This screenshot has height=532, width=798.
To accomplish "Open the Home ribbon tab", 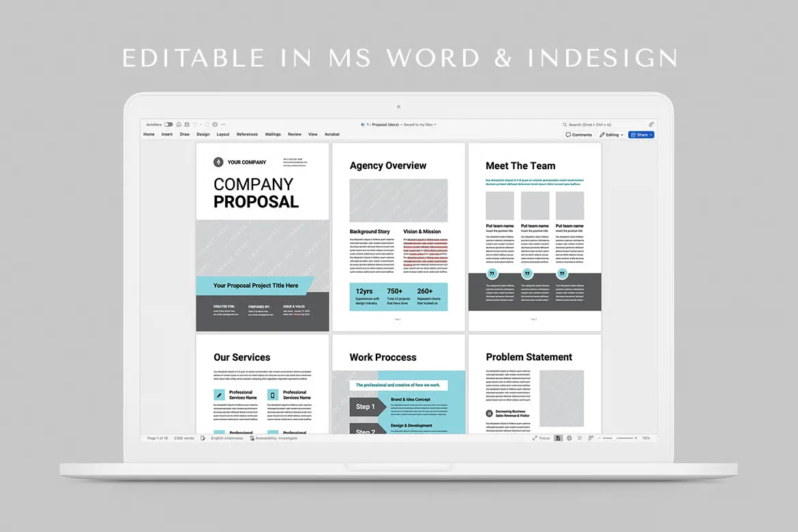I will pos(149,134).
